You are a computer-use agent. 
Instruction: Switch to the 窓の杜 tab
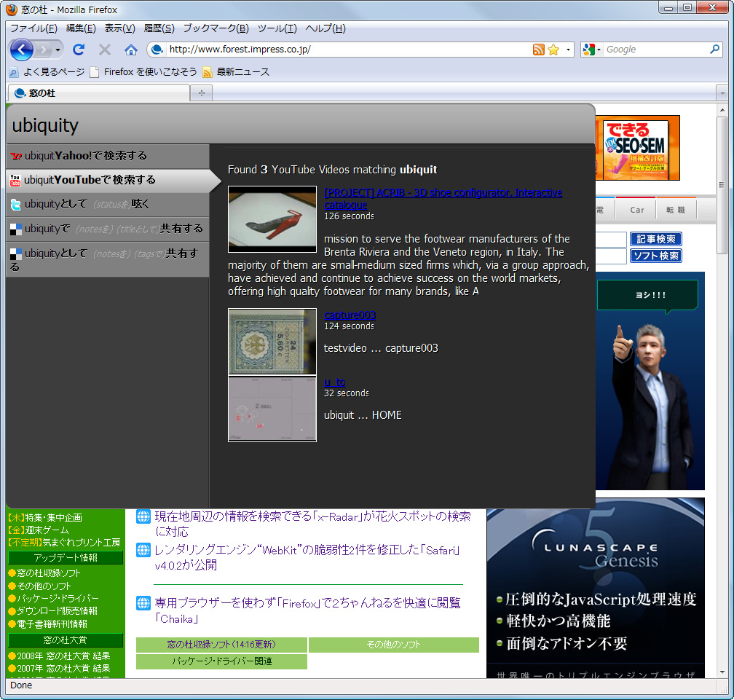pos(42,93)
